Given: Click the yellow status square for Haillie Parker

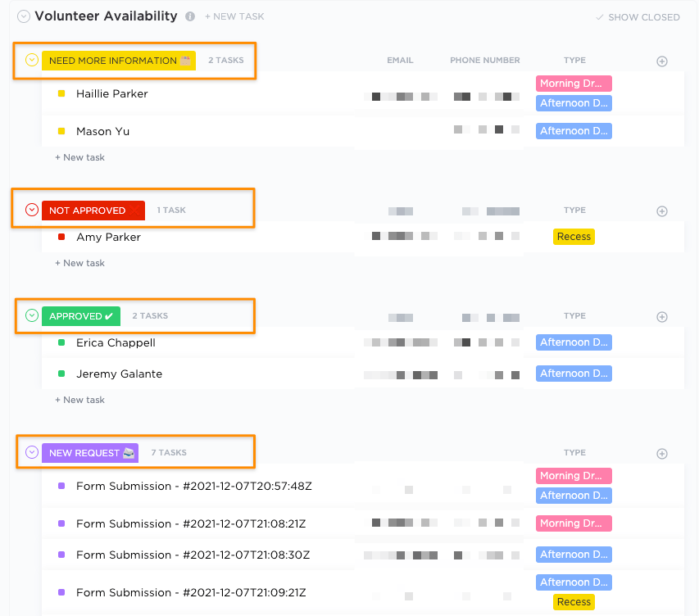Looking at the screenshot, I should pos(61,94).
